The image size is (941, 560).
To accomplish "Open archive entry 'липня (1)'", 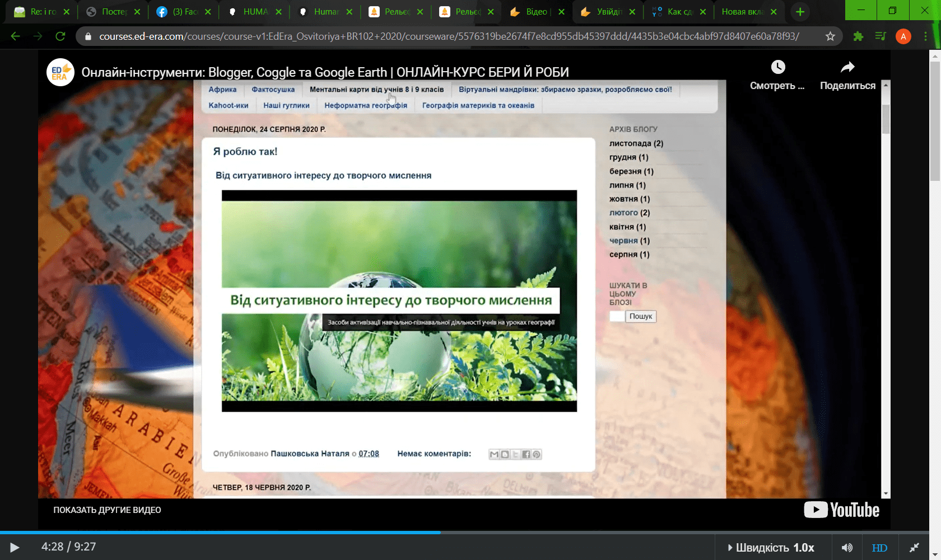I will coord(628,185).
